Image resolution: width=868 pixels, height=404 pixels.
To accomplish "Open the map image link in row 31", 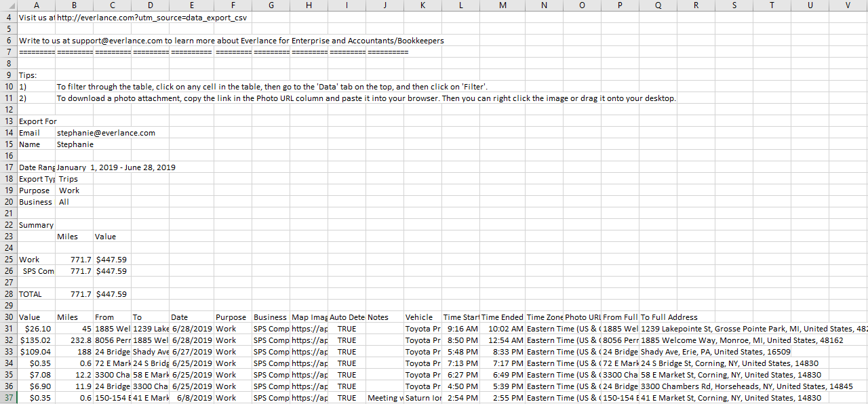I will (309, 329).
